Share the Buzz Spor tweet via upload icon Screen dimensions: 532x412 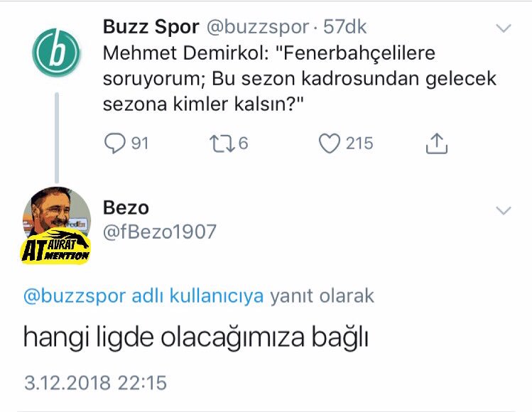(437, 143)
